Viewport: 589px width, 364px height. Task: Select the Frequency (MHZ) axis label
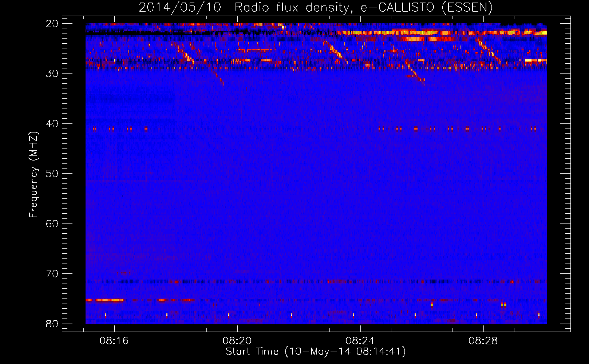point(33,175)
